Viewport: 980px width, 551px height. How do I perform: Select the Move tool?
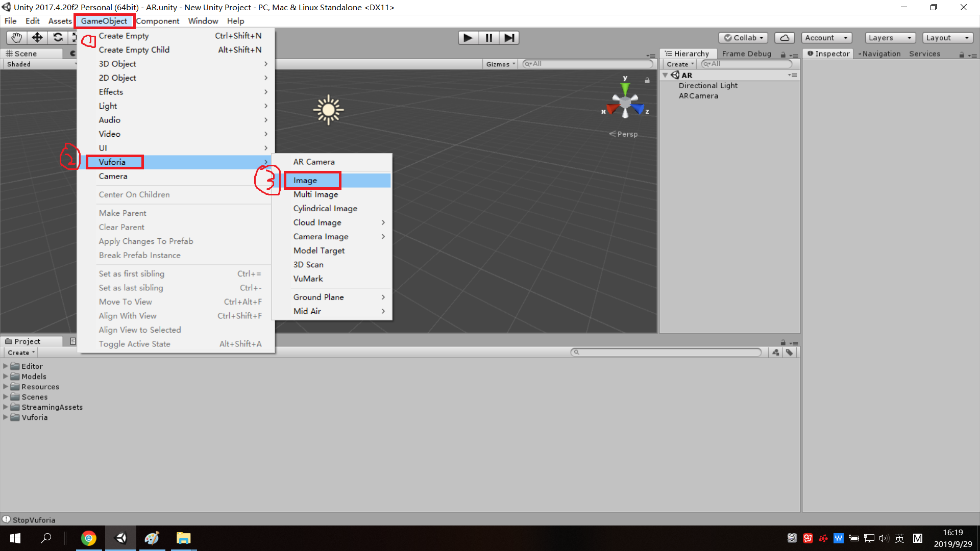coord(37,37)
